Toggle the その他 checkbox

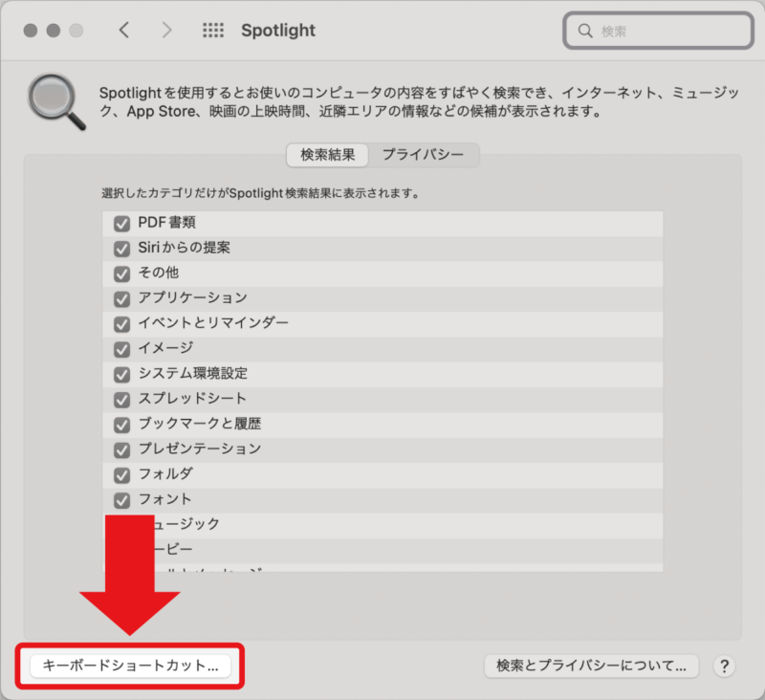tap(121, 273)
